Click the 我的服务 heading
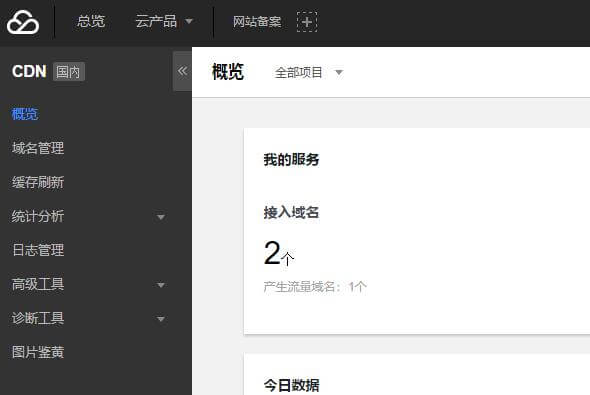 pos(291,160)
